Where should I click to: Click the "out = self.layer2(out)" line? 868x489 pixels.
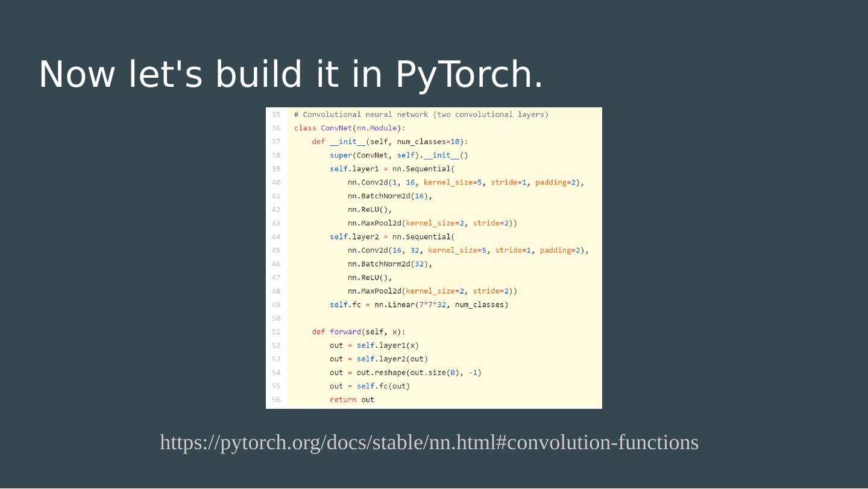(379, 359)
